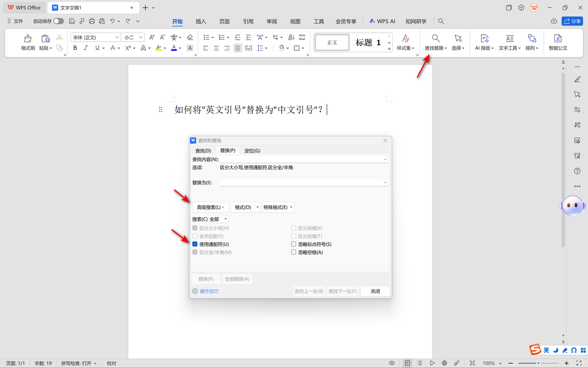This screenshot has height=368, width=588.
Task: Increase font size with A+ icon
Action: (x=152, y=37)
